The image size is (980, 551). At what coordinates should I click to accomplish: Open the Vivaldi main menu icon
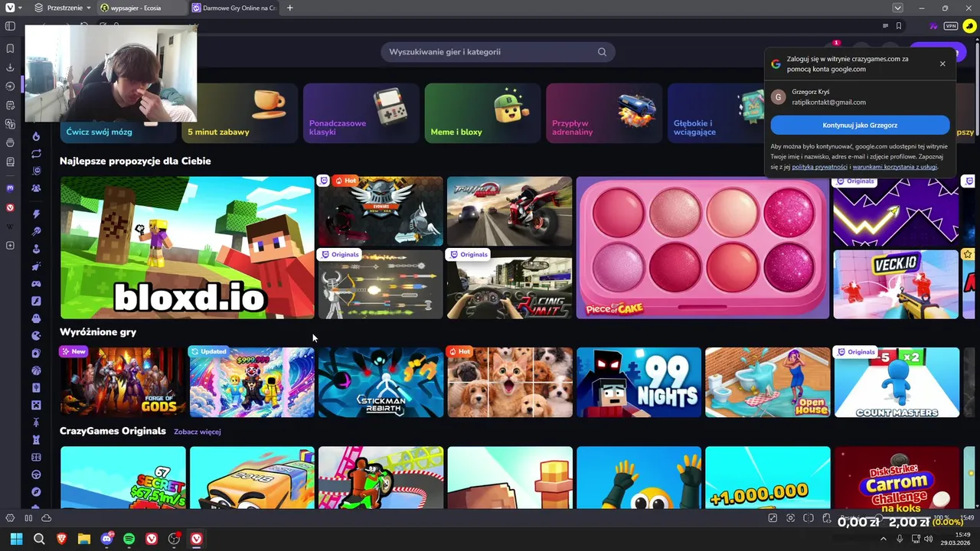point(10,8)
